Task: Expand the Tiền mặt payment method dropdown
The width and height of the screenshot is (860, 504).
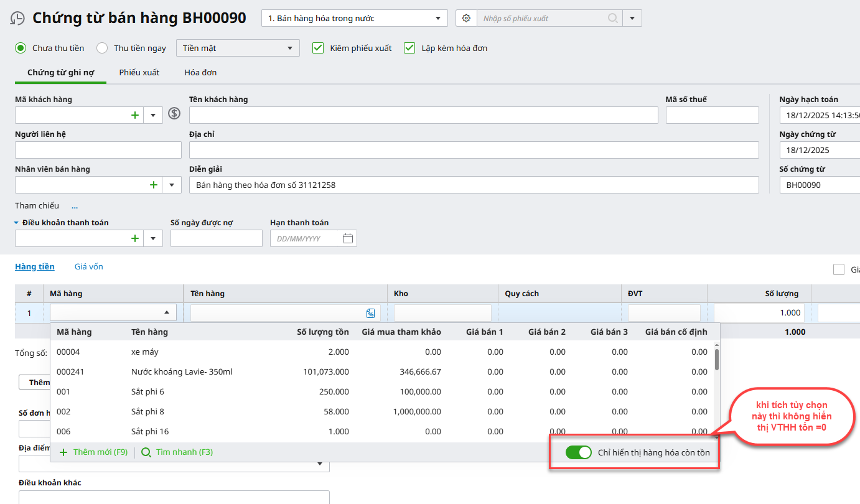Action: click(x=238, y=48)
